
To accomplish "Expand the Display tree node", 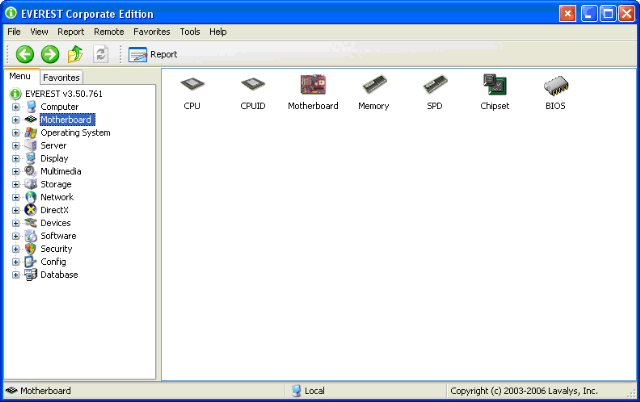I will pyautogui.click(x=16, y=159).
